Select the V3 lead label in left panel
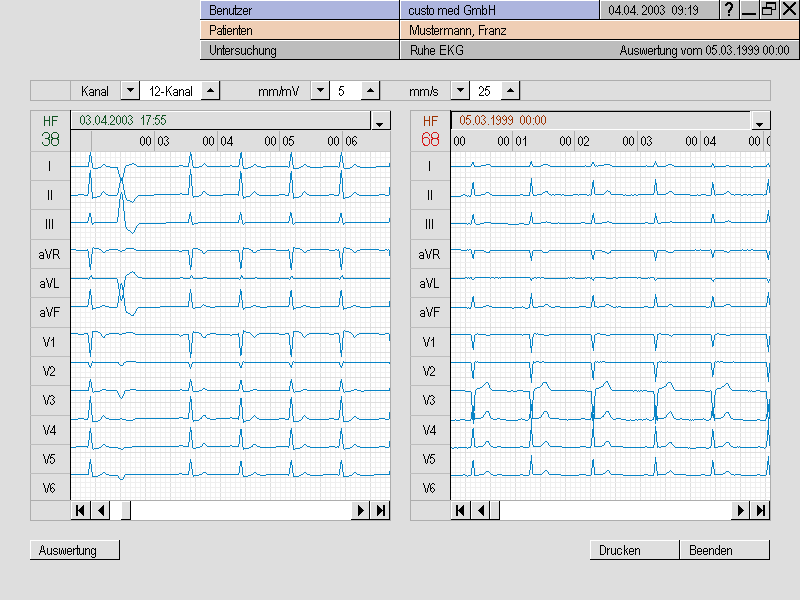This screenshot has height=600, width=800. [49, 401]
